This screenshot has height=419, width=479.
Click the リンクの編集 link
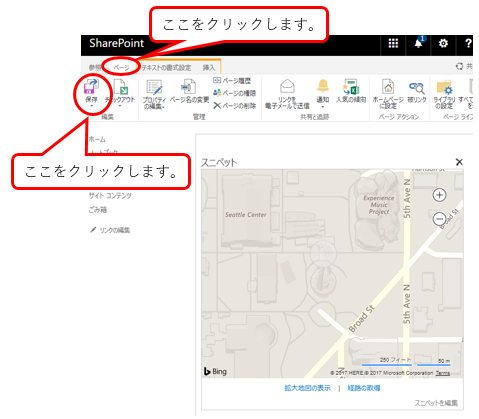pos(115,230)
